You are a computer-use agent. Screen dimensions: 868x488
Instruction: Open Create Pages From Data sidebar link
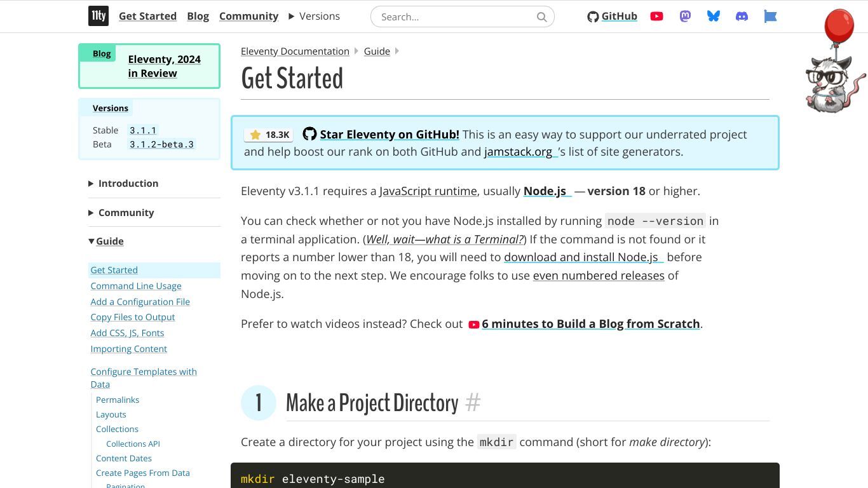click(x=143, y=473)
